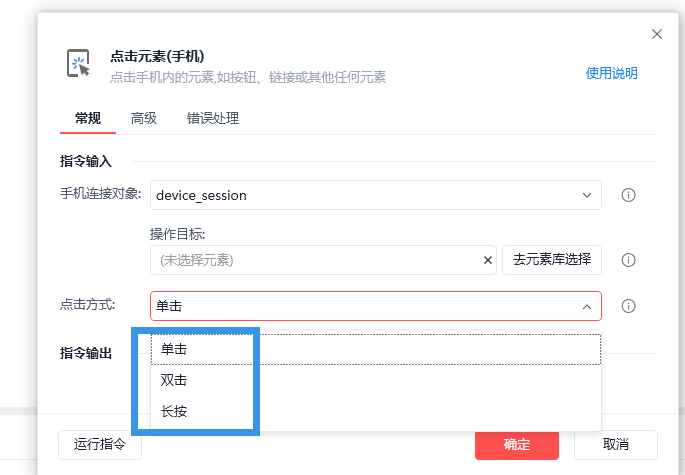Close the 点击元素 dialog
The image size is (685, 475).
click(657, 34)
